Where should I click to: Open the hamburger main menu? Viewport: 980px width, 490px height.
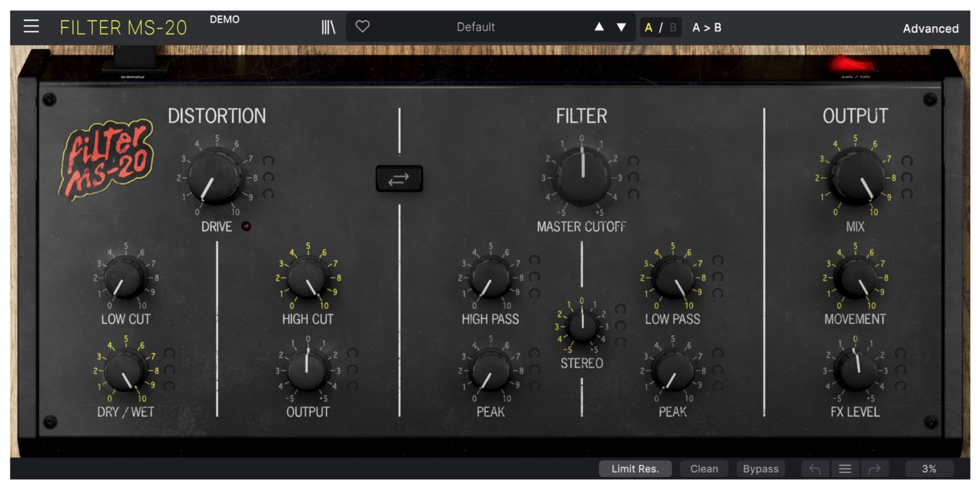pyautogui.click(x=31, y=26)
